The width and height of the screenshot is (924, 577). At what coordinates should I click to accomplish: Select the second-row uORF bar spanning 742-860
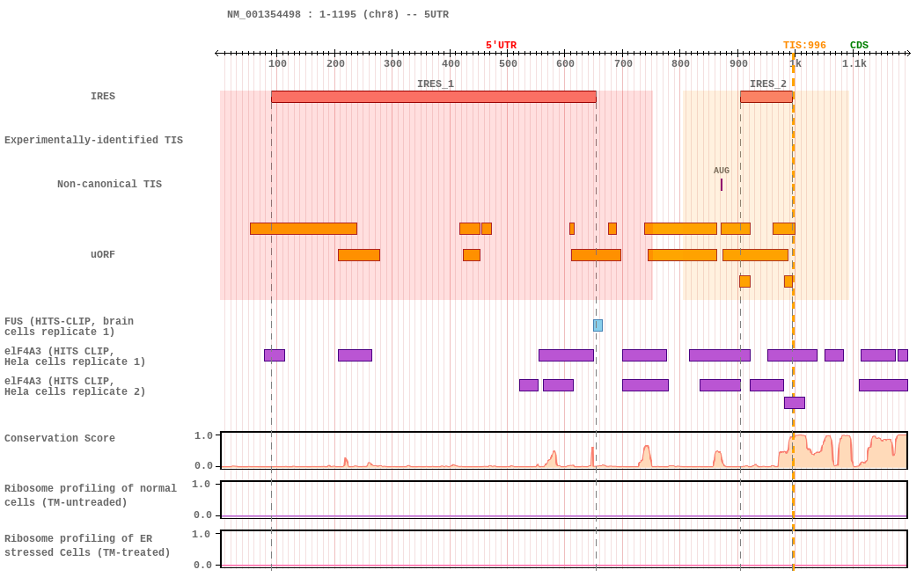click(682, 255)
